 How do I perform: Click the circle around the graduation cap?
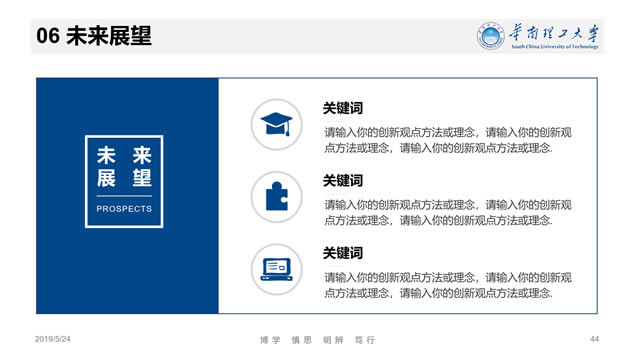277,124
